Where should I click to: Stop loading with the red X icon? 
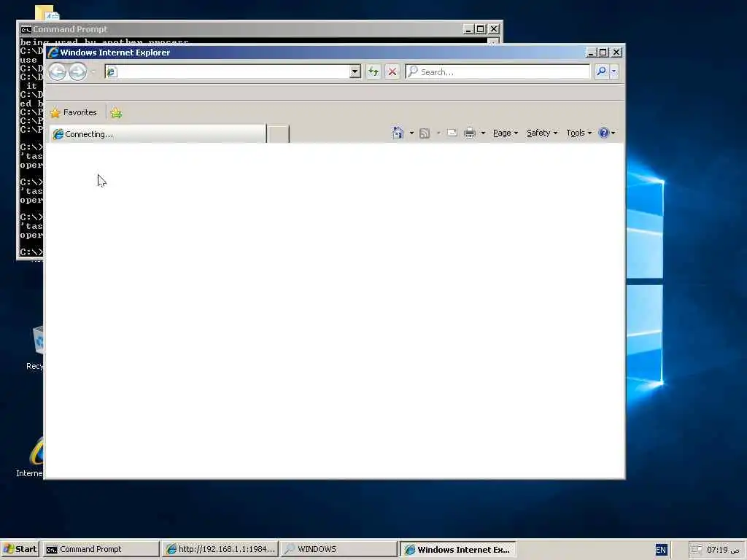pos(392,72)
